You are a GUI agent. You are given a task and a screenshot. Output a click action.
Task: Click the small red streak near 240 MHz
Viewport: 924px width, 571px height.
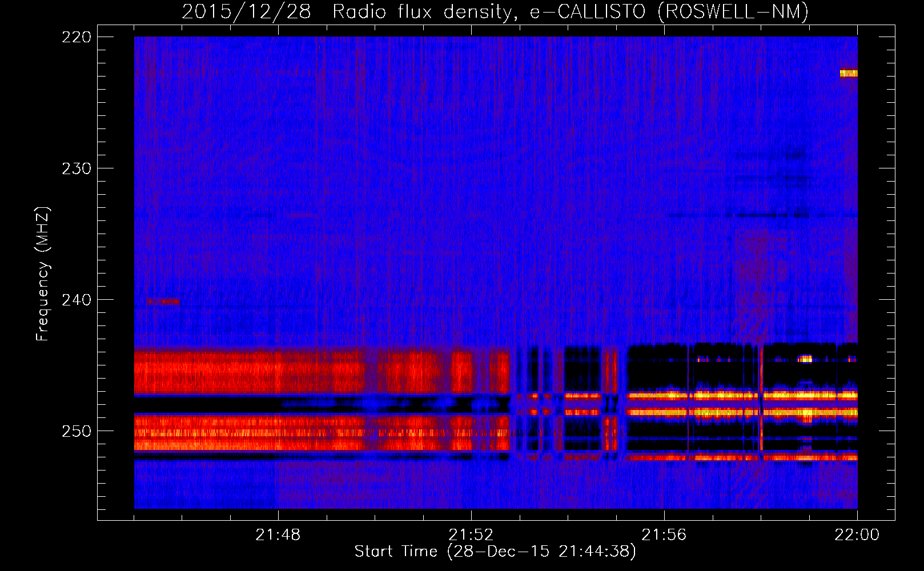[x=163, y=301]
